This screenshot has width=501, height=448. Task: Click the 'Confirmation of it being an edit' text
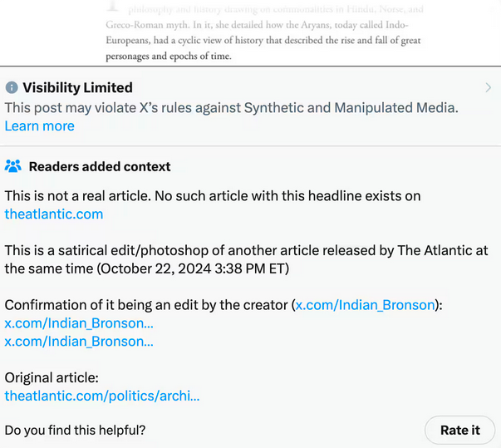pos(146,305)
